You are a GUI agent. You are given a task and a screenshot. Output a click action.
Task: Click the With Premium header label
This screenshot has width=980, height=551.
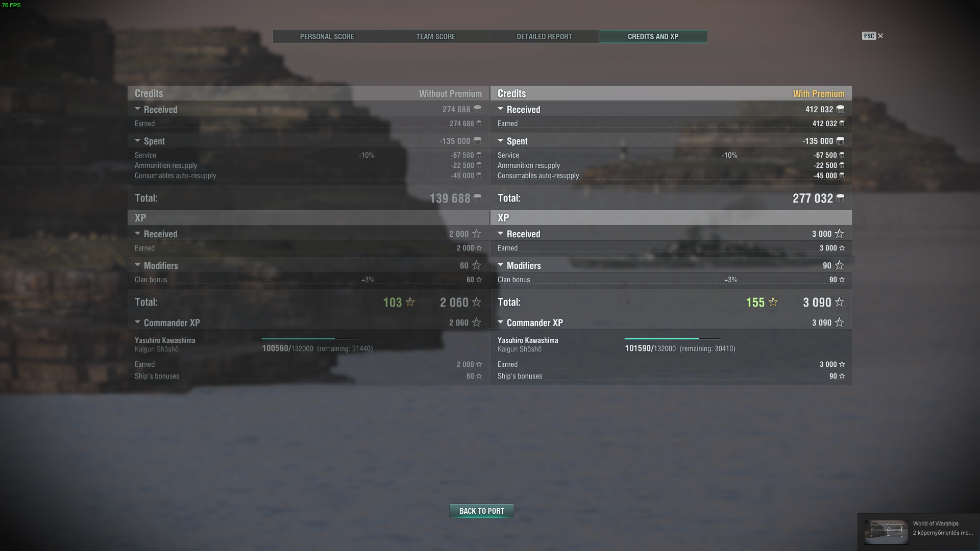(819, 93)
